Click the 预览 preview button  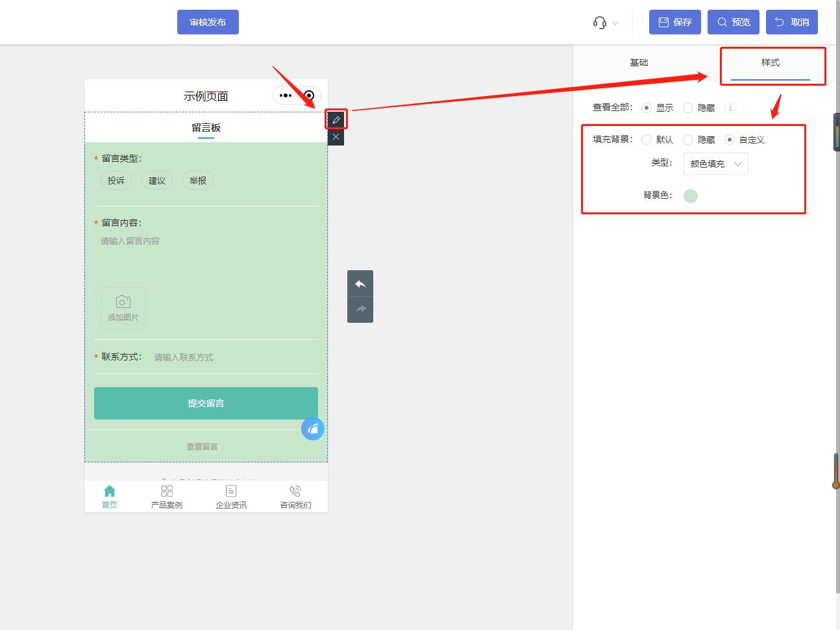coord(733,21)
